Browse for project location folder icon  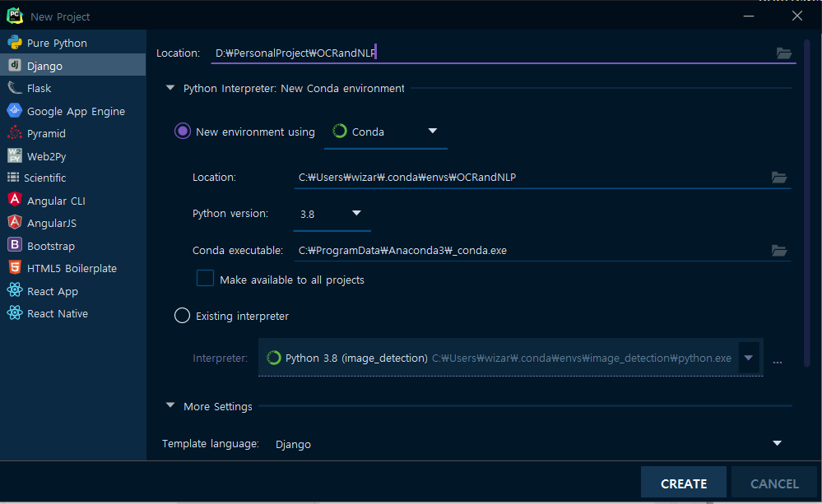(x=783, y=53)
